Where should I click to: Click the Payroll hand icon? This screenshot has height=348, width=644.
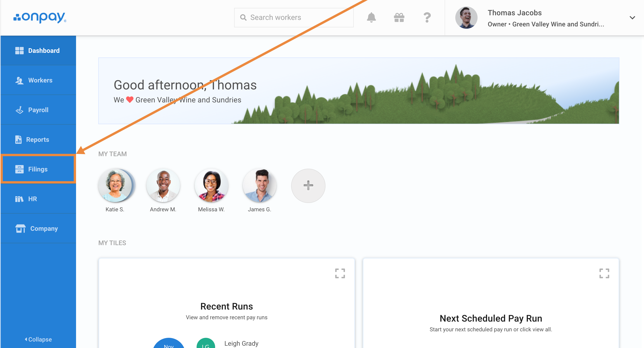click(x=19, y=110)
